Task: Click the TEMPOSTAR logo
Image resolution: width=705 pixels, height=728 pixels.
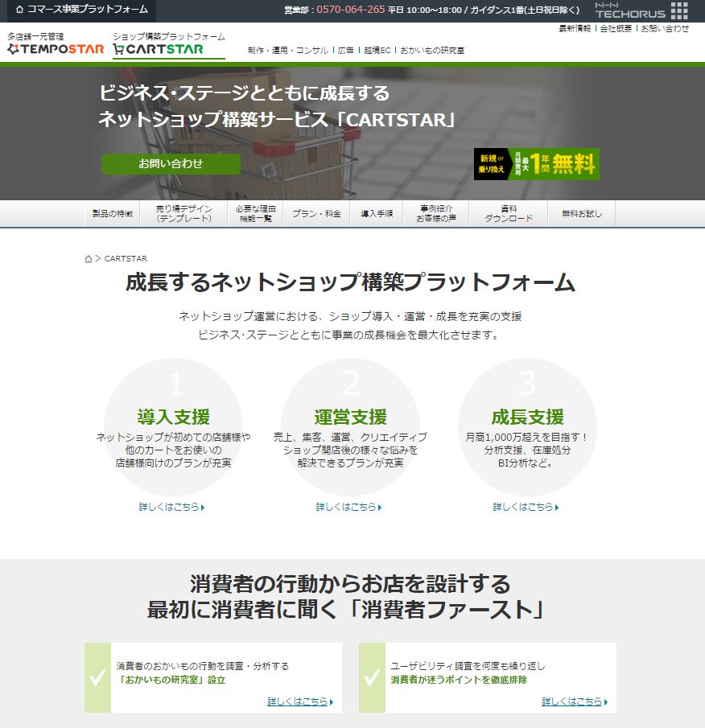Action: (56, 49)
